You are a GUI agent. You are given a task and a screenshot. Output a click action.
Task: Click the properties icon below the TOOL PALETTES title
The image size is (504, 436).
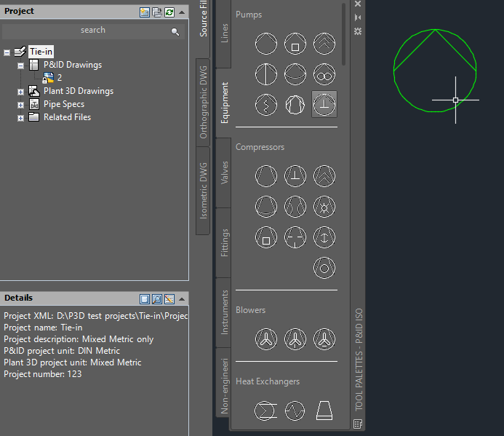(358, 424)
